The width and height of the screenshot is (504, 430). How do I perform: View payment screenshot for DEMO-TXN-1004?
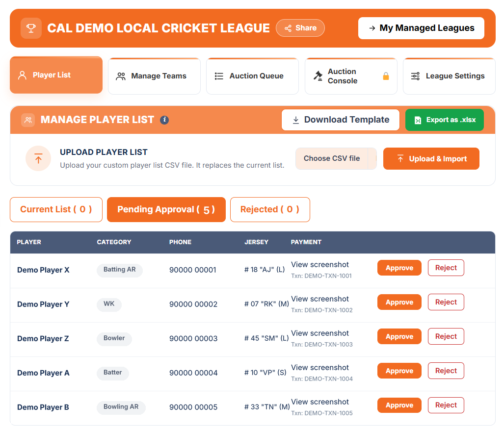[x=320, y=368]
